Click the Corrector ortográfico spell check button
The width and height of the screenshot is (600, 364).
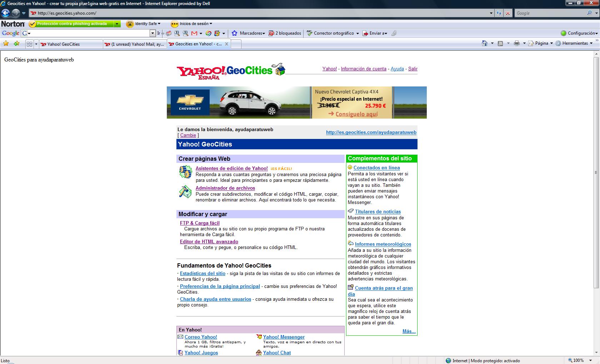330,33
